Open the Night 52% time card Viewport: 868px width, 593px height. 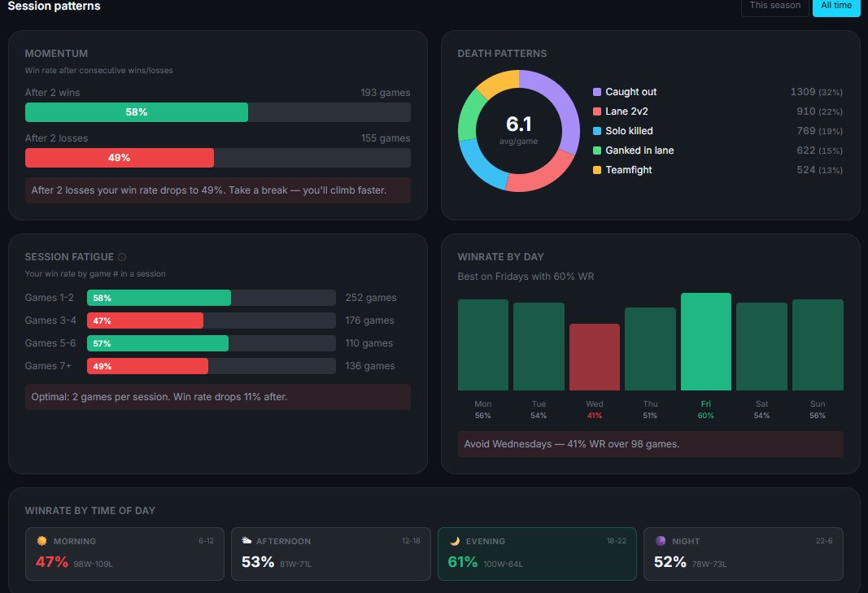click(744, 554)
